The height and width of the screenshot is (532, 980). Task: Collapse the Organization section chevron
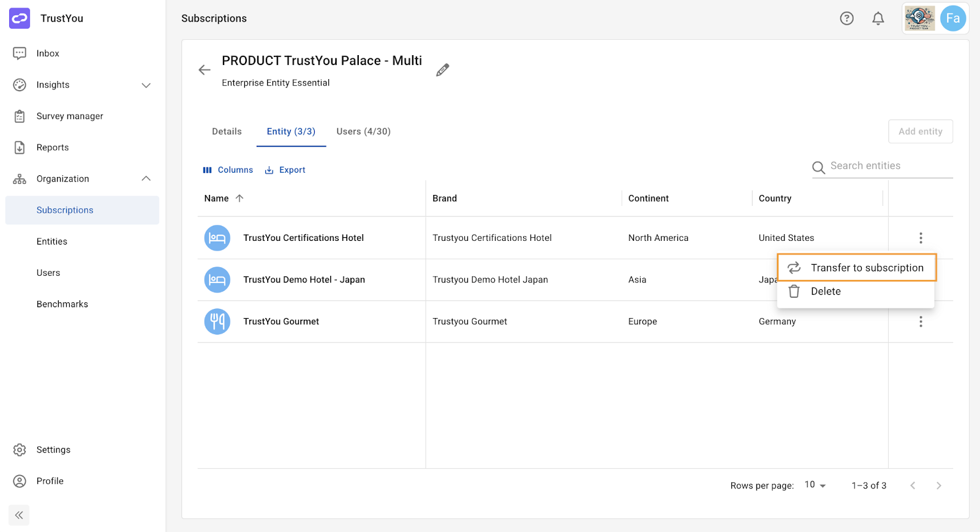click(146, 178)
